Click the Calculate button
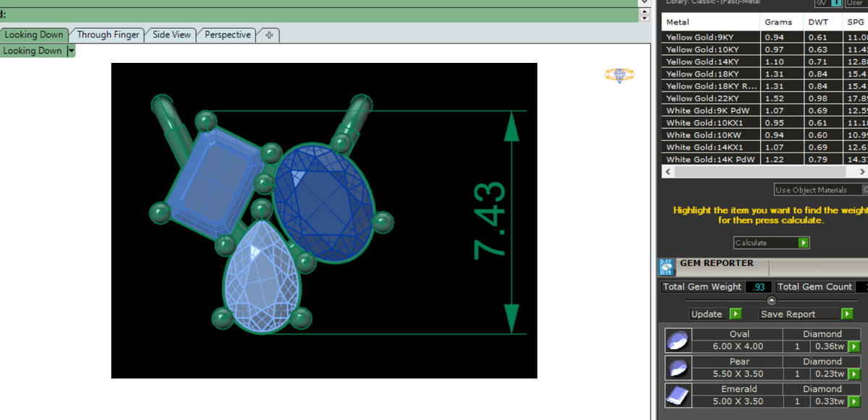The height and width of the screenshot is (420, 868). [771, 243]
